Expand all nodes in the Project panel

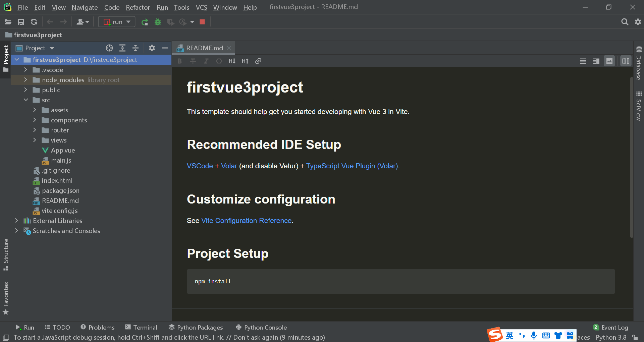tap(122, 48)
